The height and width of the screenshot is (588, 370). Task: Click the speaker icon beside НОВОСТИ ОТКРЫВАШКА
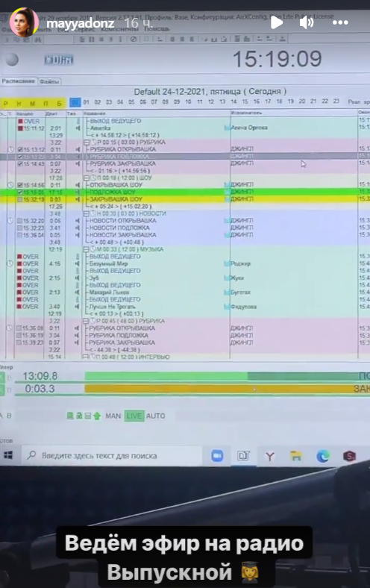pyautogui.click(x=78, y=221)
